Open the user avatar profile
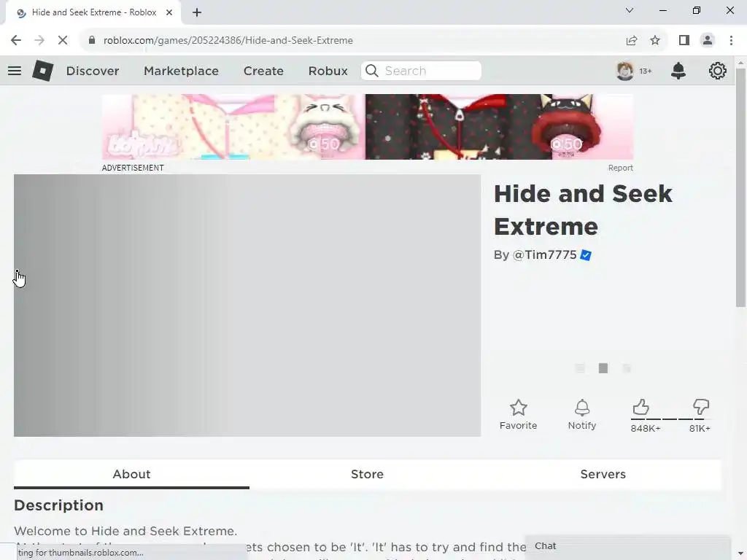747x560 pixels. (x=624, y=71)
